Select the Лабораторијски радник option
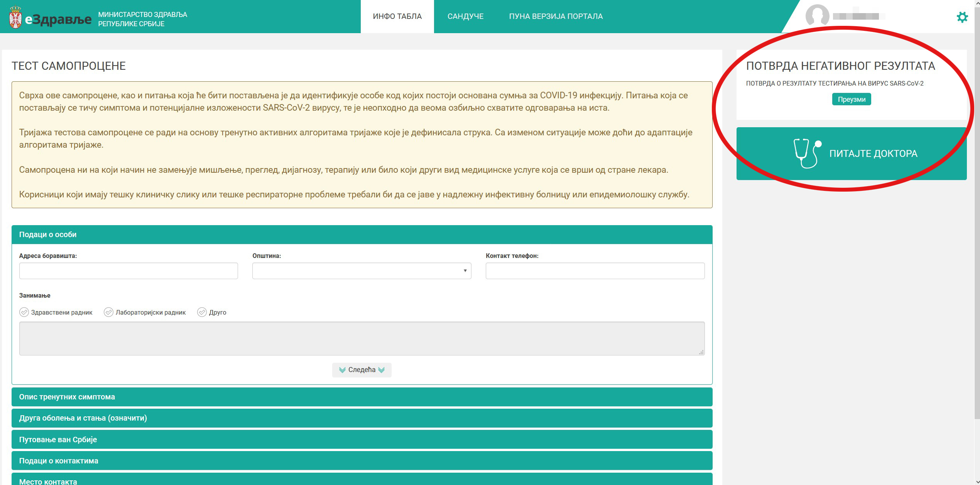980x485 pixels. point(109,312)
